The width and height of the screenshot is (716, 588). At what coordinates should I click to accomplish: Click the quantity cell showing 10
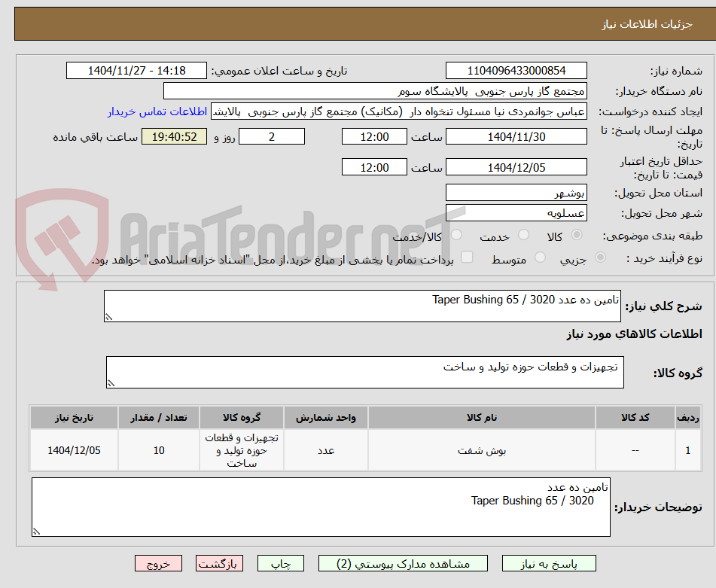click(x=158, y=450)
